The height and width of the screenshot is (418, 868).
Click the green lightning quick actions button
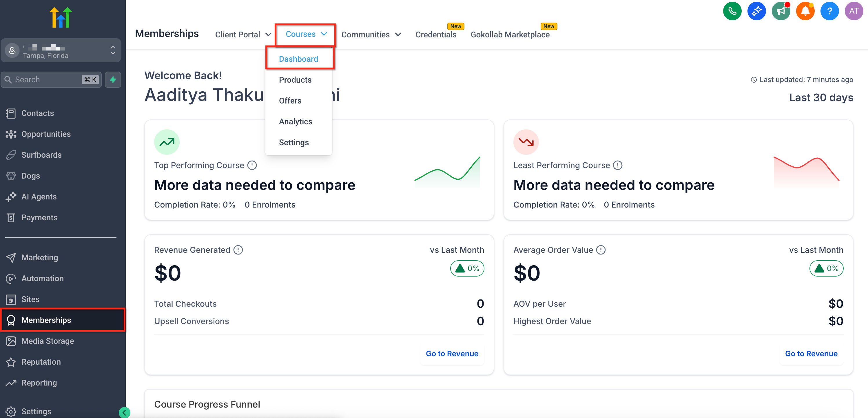point(113,79)
